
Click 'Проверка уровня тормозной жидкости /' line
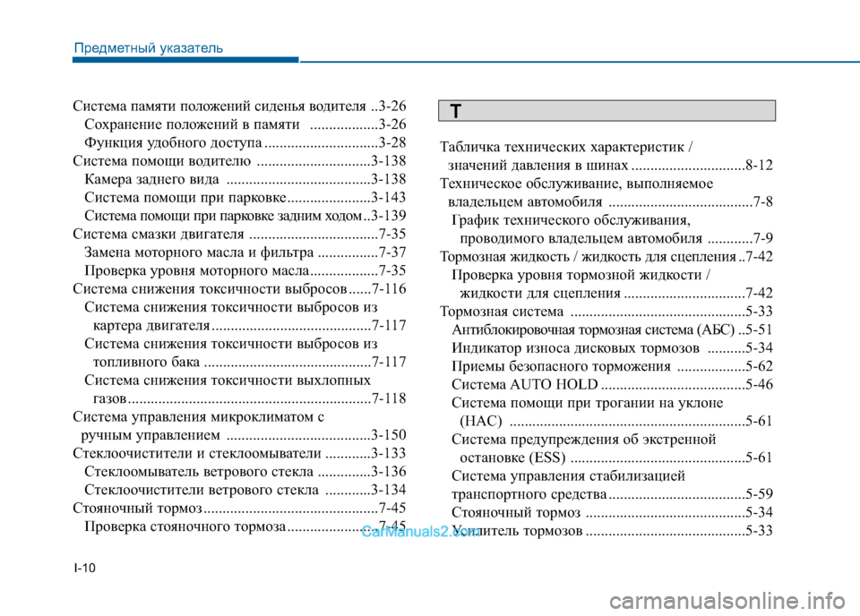pos(580,275)
